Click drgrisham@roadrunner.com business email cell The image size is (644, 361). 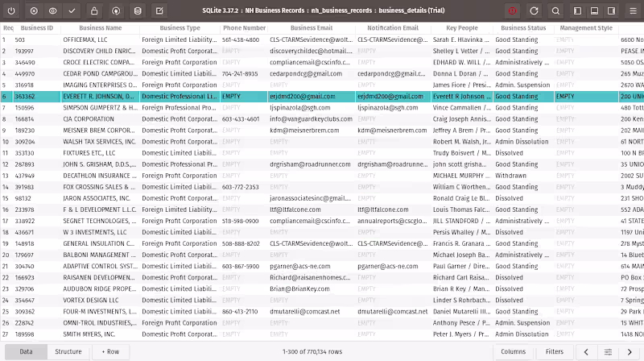pyautogui.click(x=312, y=164)
